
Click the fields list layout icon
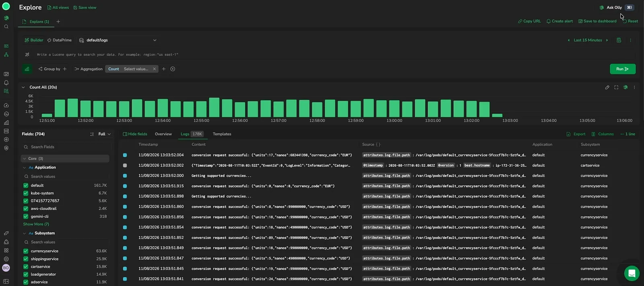(92, 134)
